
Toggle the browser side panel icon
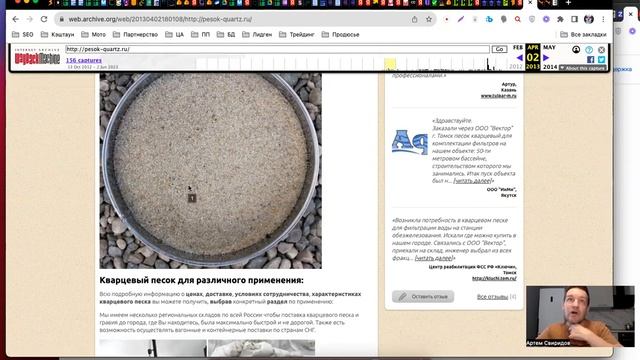(574, 19)
